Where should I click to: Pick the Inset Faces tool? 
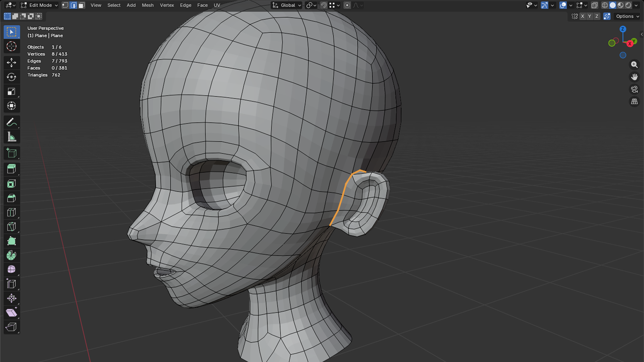coord(11,184)
